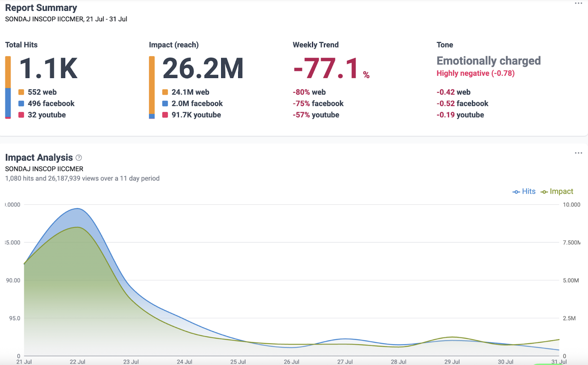The height and width of the screenshot is (365, 588).
Task: Click the 22 Jul label on the x-axis
Action: [77, 361]
